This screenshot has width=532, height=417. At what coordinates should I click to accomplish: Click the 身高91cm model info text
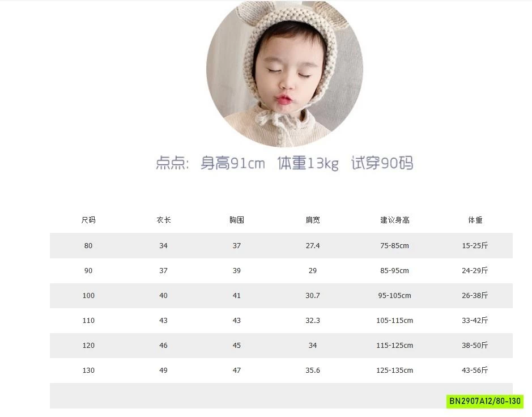[x=232, y=163]
